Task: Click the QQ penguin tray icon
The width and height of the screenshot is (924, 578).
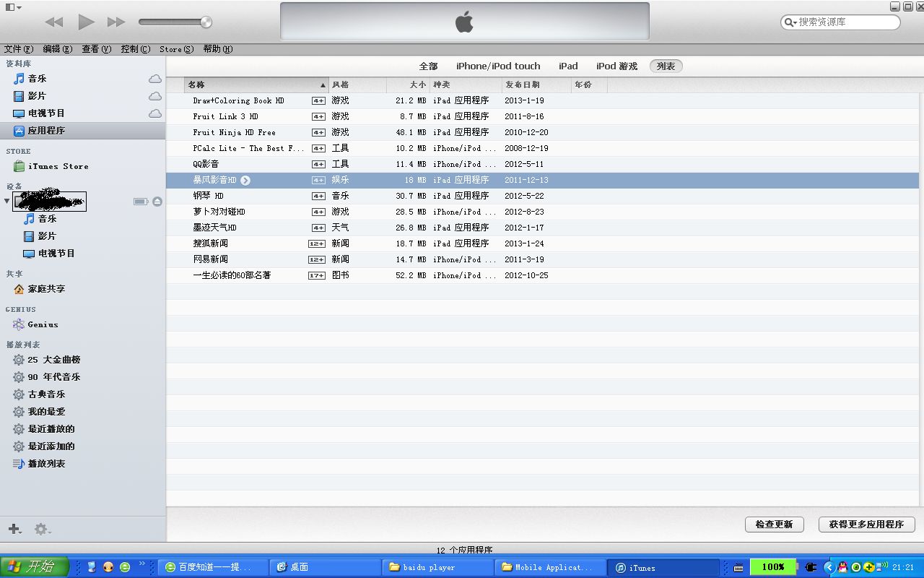Action: coord(842,567)
